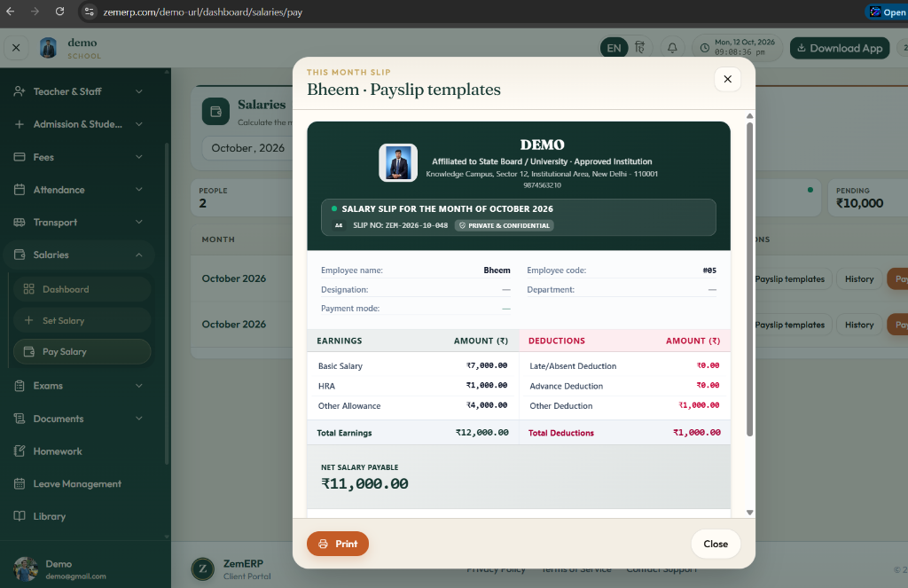Click the scroll up arrow in payslip dialog

[749, 116]
